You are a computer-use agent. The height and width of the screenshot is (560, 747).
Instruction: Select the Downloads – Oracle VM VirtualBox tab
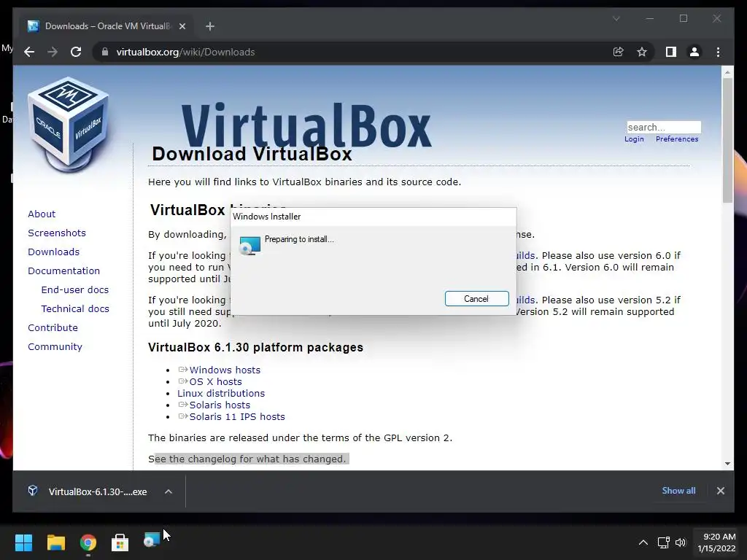tap(106, 26)
